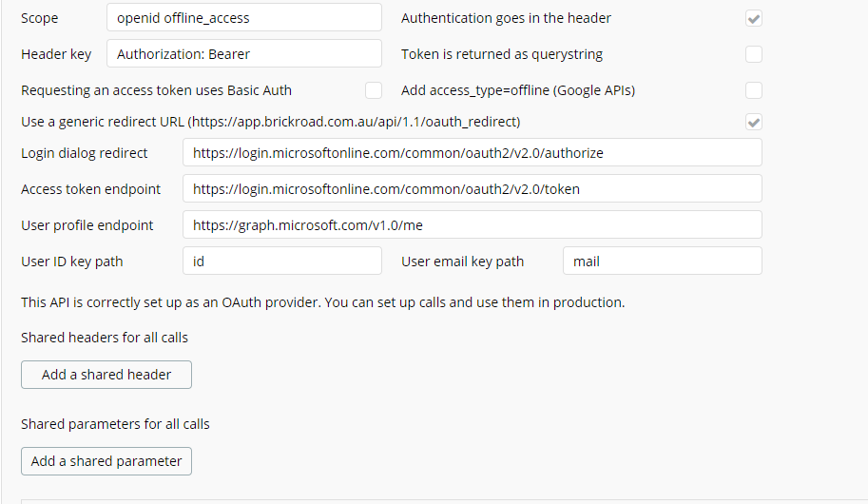The image size is (868, 504).
Task: Click the User email key path label
Action: click(462, 262)
